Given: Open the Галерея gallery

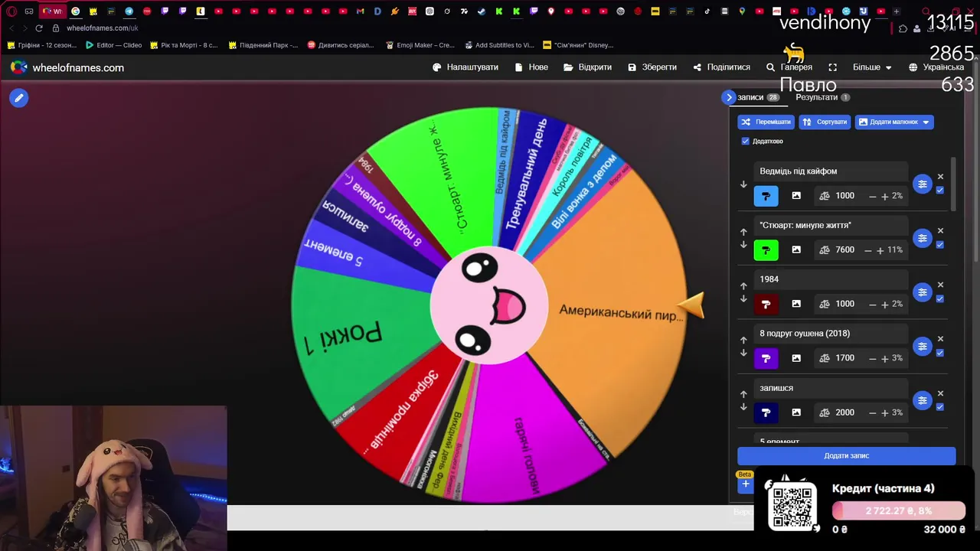Looking at the screenshot, I should pyautogui.click(x=789, y=67).
